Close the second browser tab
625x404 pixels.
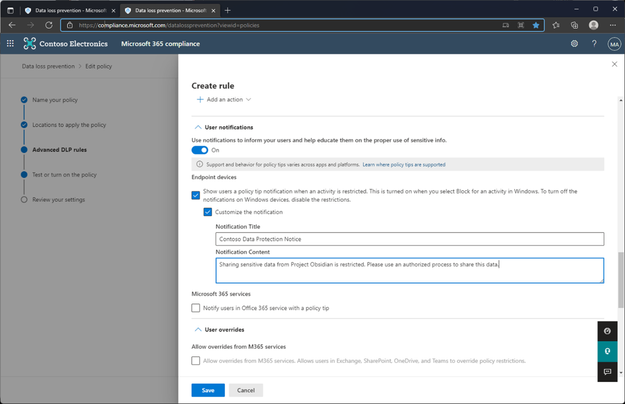click(x=213, y=11)
